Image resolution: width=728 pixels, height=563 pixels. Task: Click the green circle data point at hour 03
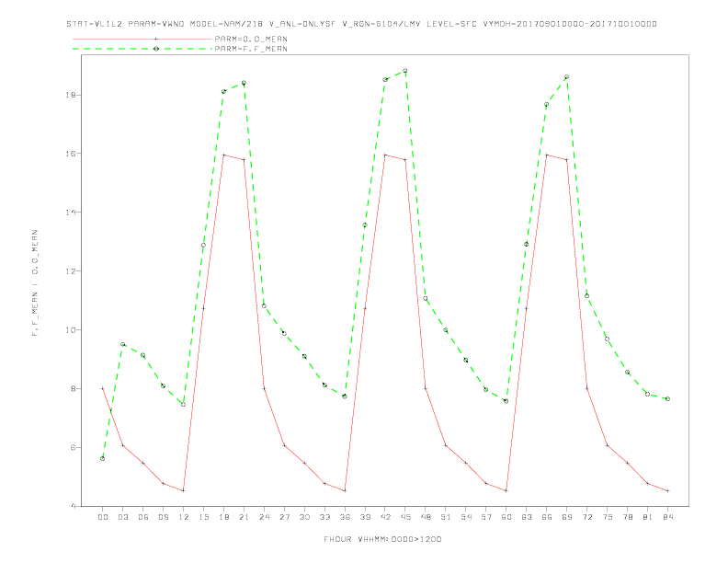[123, 344]
